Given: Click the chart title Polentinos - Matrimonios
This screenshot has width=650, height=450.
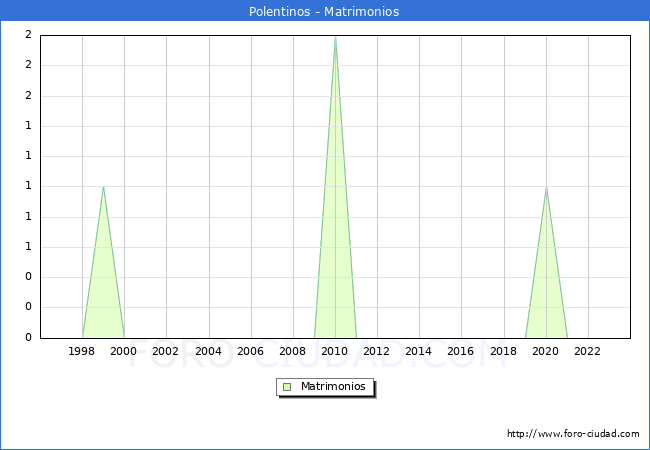Looking at the screenshot, I should pos(324,12).
